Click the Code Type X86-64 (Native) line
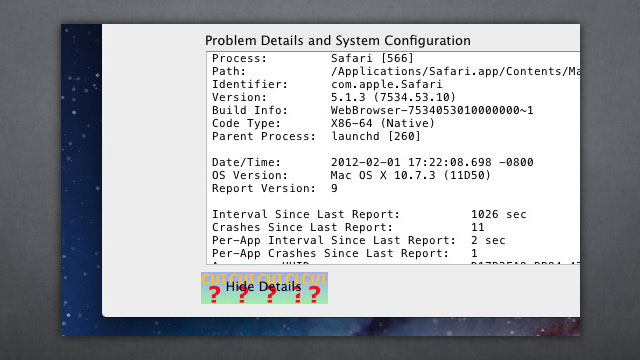Viewport: 640px width, 360px height. (323, 124)
